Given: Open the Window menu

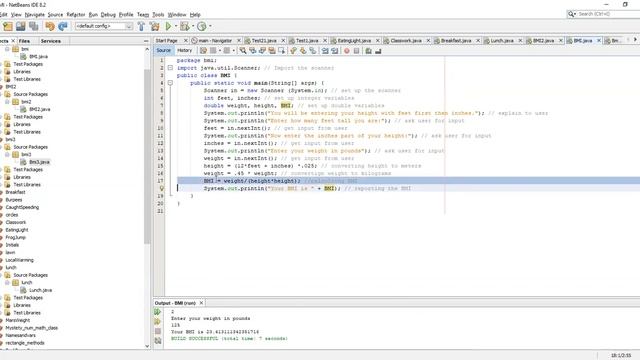Looking at the screenshot, I should (177, 15).
